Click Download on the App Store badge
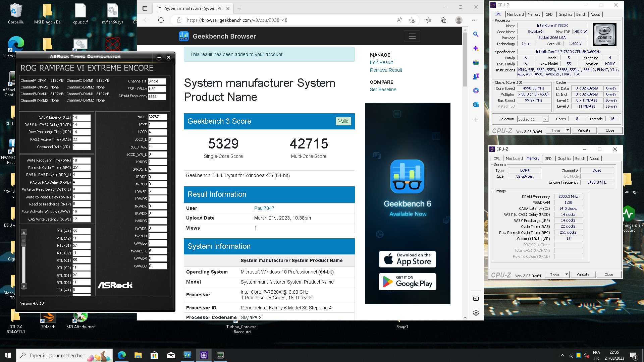 [407, 259]
